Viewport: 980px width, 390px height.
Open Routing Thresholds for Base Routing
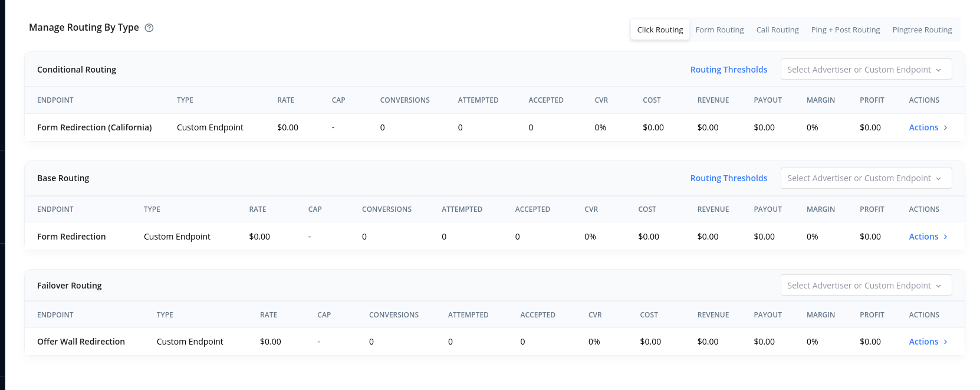click(728, 178)
